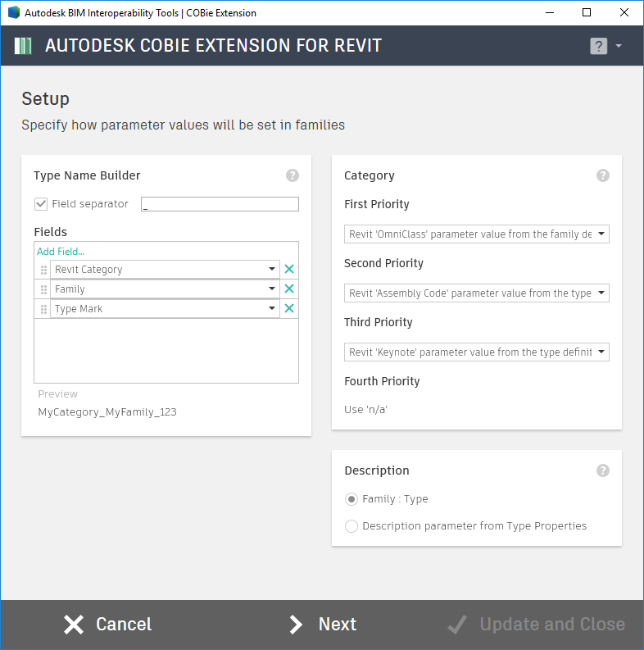The height and width of the screenshot is (650, 644).
Task: Open the Third Priority dropdown
Action: click(477, 352)
